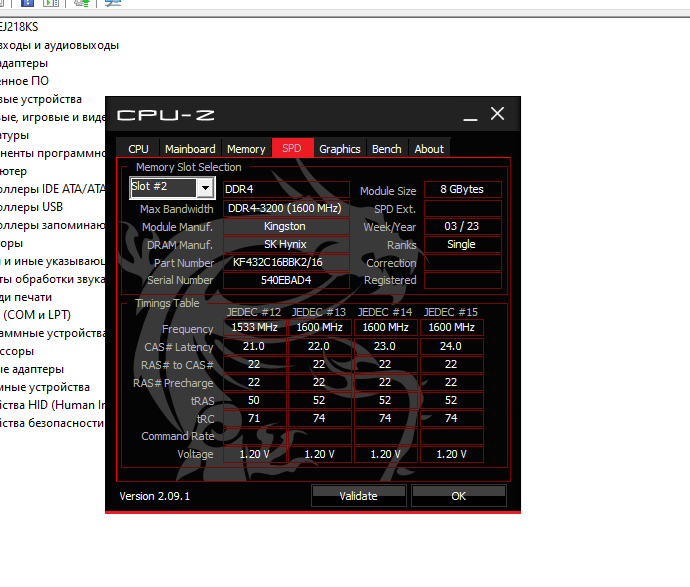Click the 21.0 CAS# Latency value
The height and width of the screenshot is (587, 690).
click(255, 346)
